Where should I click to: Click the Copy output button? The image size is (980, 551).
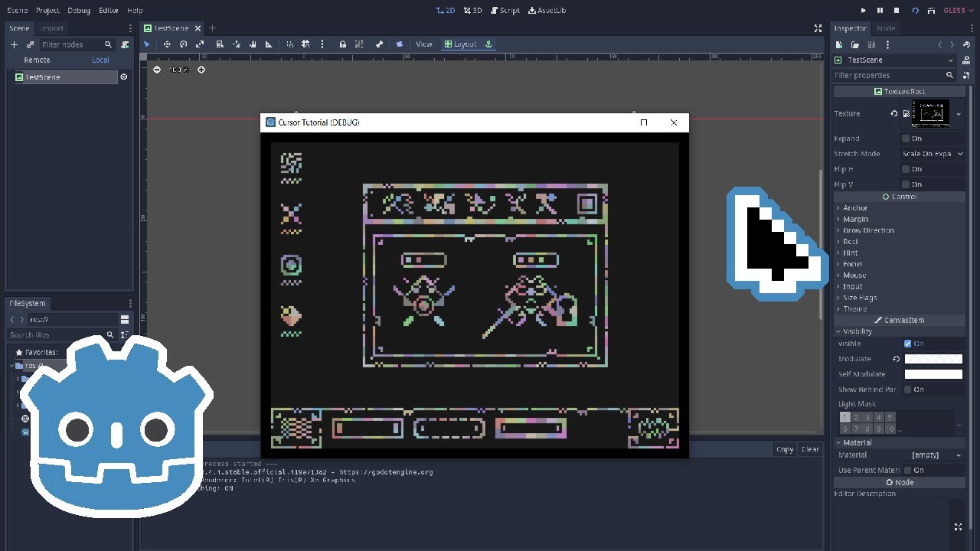point(785,449)
